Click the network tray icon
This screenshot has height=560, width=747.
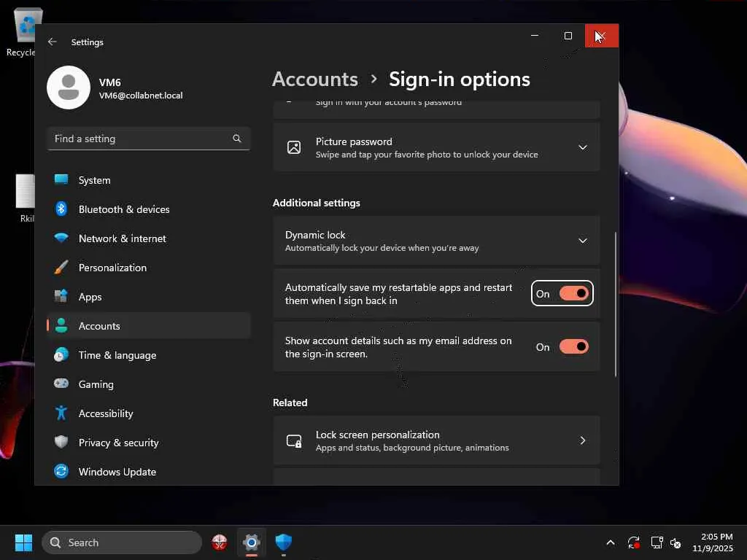657,542
